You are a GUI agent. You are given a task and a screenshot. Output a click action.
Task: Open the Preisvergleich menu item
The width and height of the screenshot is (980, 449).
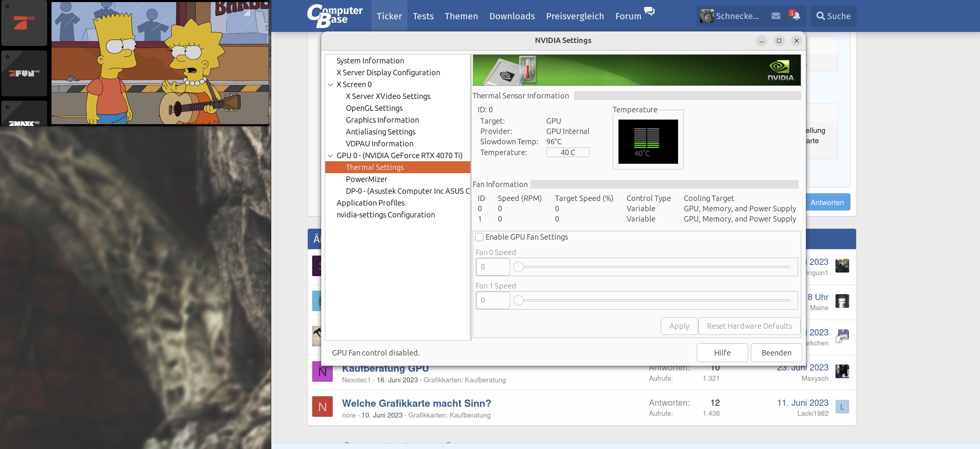(x=575, y=16)
